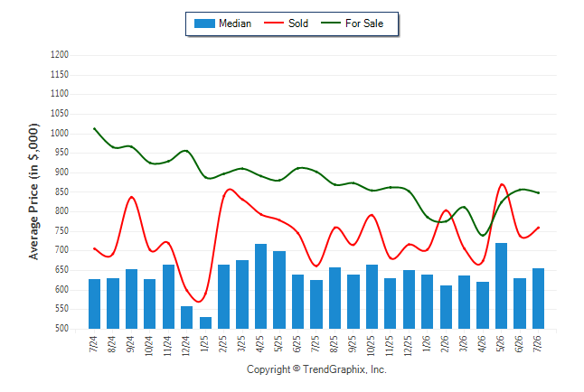The width and height of the screenshot is (584, 392).
Task: Click the 1000 y-axis tick label
Action: tap(60, 134)
